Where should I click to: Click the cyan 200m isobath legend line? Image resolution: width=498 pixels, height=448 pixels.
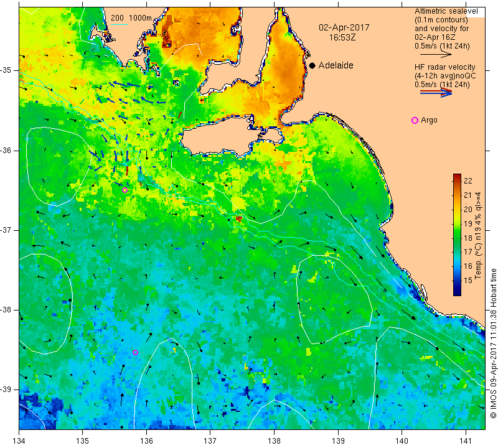point(120,24)
